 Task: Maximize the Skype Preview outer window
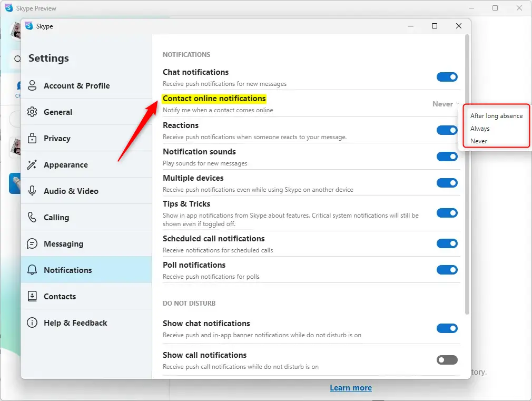(495, 8)
